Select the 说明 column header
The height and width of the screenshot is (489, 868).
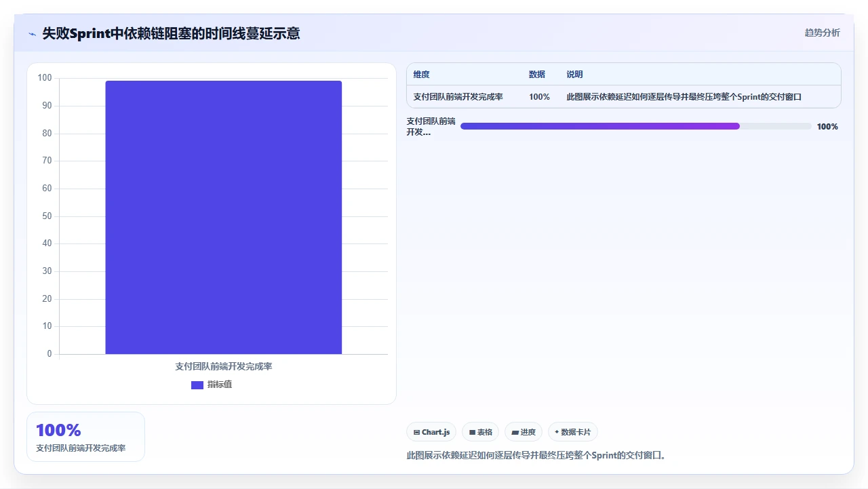pos(575,75)
